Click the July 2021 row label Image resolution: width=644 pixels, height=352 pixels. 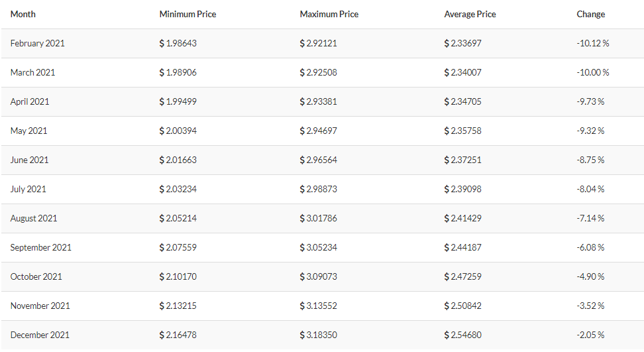pos(28,190)
